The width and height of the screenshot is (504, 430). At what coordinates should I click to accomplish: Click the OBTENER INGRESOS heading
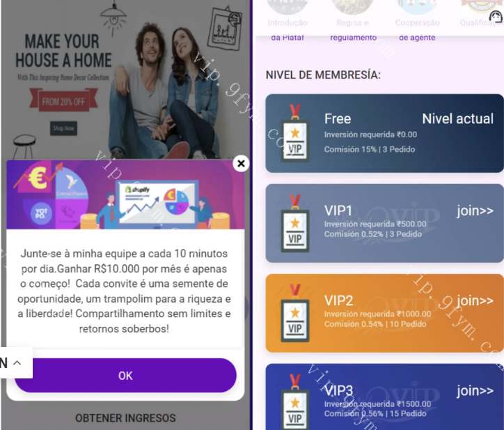pos(125,418)
